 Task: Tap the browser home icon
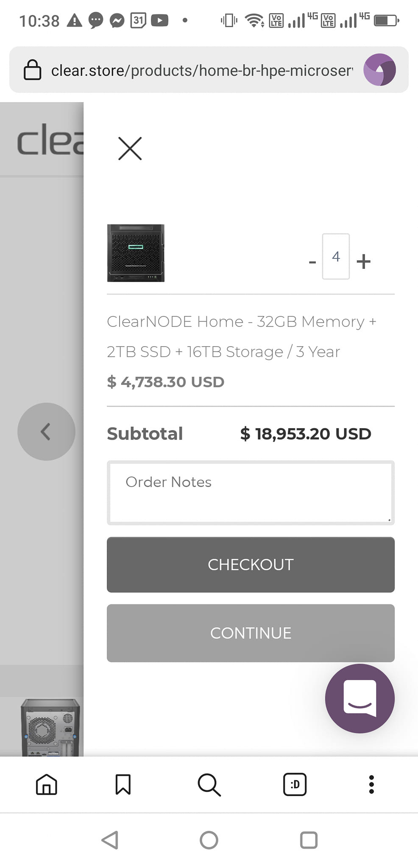[47, 785]
